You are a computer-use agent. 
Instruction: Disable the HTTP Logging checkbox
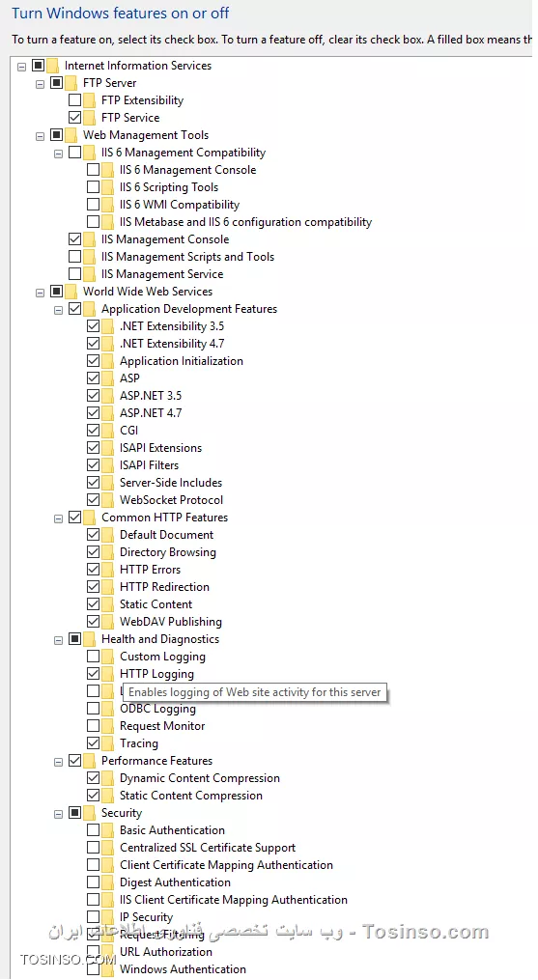(93, 674)
